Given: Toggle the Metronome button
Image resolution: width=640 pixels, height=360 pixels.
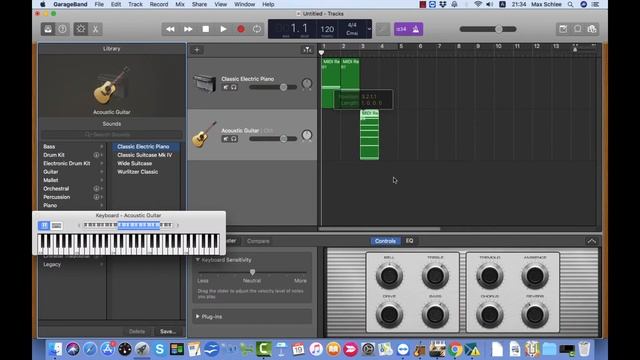Looking at the screenshot, I should [x=416, y=29].
